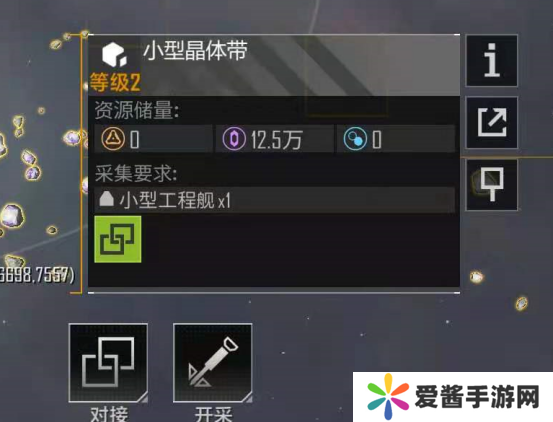This screenshot has width=553, height=422.
Task: Click the white crystal cube icon
Action: tap(114, 55)
